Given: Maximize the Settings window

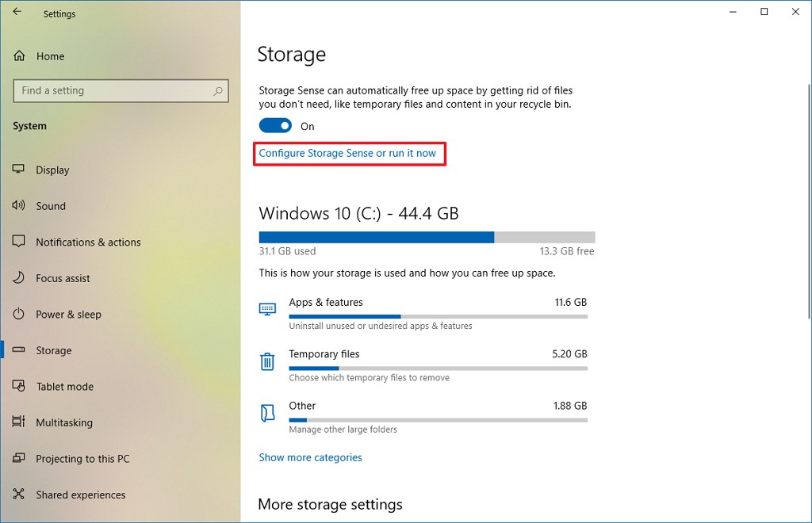Looking at the screenshot, I should [764, 12].
